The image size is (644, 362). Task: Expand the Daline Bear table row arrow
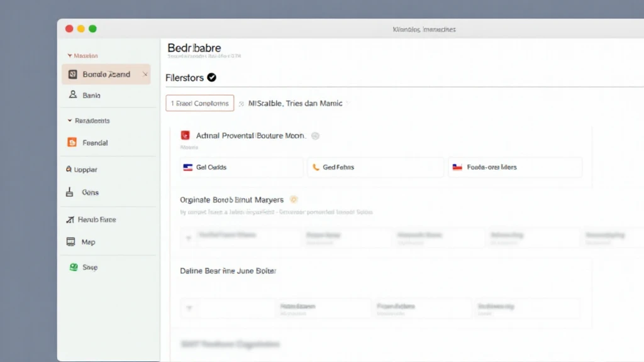(x=189, y=308)
